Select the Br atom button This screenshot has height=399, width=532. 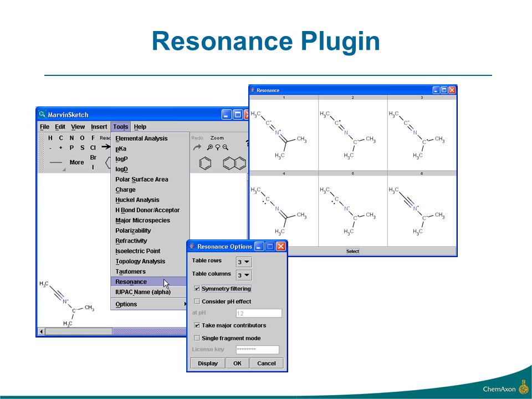[93, 157]
